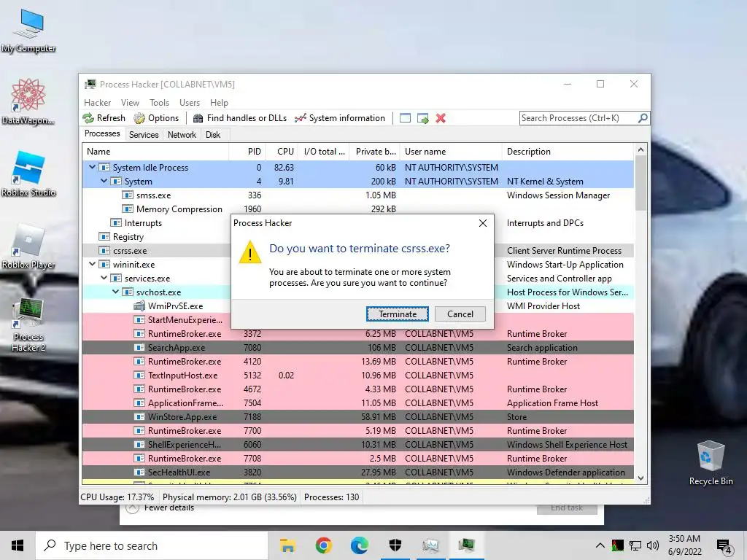Switch to the Disk tab

click(x=213, y=135)
